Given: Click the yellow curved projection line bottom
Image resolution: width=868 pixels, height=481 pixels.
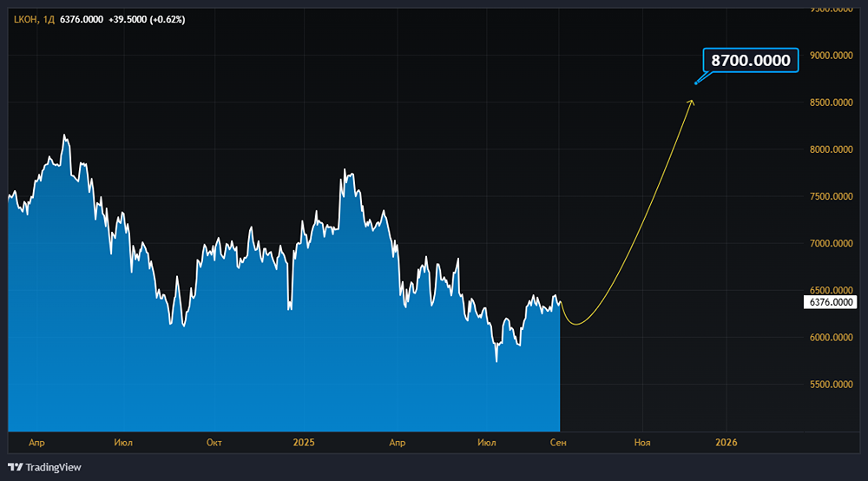Looking at the screenshot, I should coord(576,324).
